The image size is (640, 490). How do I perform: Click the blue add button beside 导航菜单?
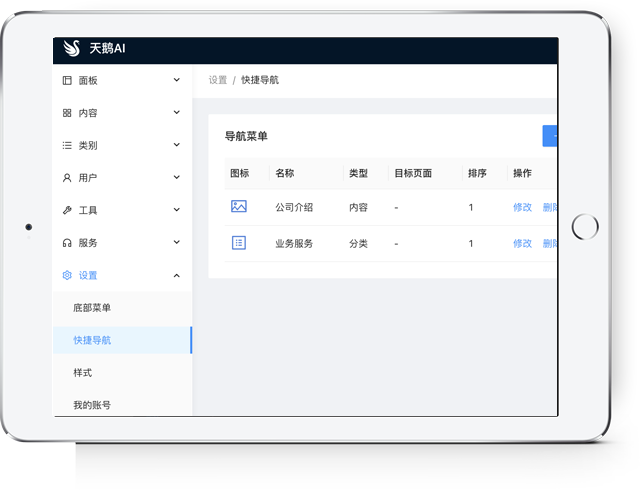550,136
